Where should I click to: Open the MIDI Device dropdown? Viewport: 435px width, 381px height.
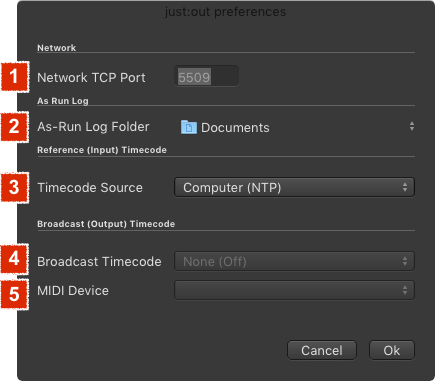pyautogui.click(x=294, y=290)
